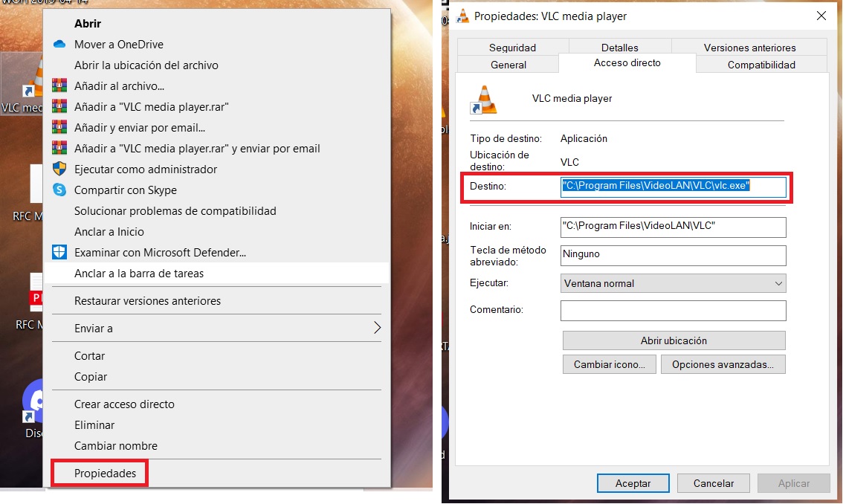Viewport: 846px width, 504px height.
Task: Click inside the Comentario input field
Action: point(673,311)
